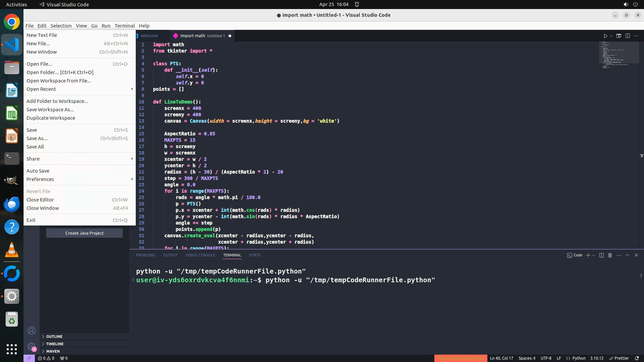This screenshot has height=362, width=644.
Task: Select Save As... from the File menu
Action: (x=37, y=138)
